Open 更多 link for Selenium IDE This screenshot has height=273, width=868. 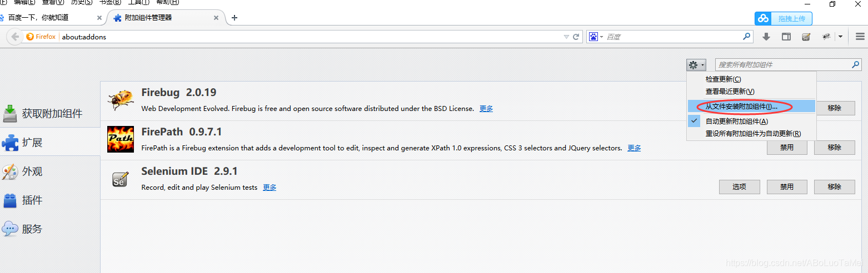click(270, 188)
